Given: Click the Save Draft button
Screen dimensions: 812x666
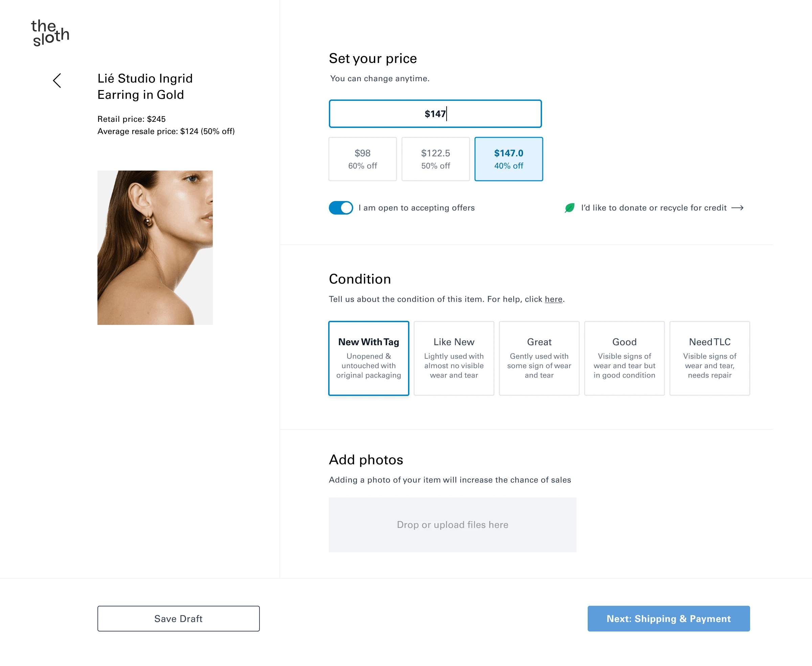Looking at the screenshot, I should click(179, 618).
